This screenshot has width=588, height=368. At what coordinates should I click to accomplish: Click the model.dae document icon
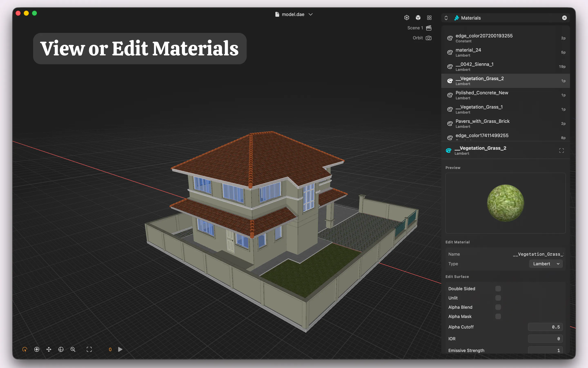click(277, 14)
